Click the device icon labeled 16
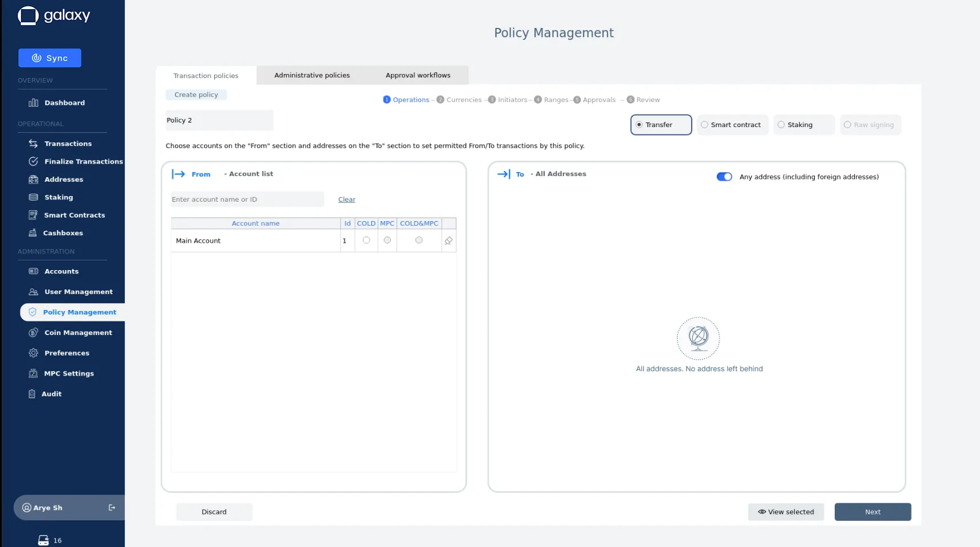 43,540
